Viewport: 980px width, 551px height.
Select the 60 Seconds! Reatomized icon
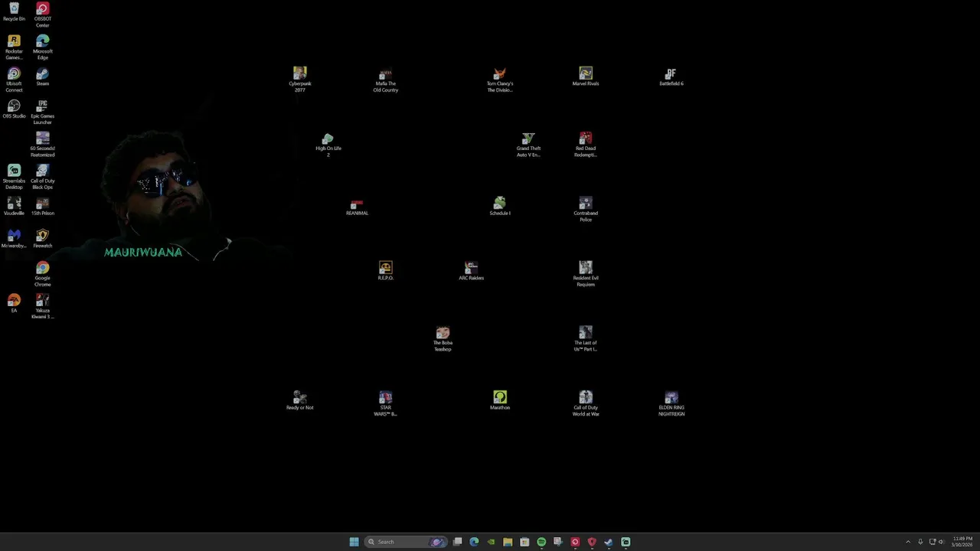(43, 145)
